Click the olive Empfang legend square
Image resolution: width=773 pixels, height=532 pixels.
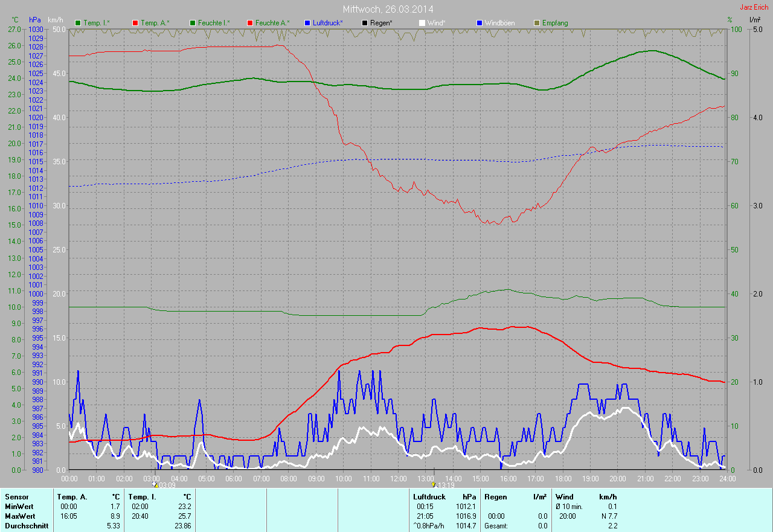pyautogui.click(x=537, y=23)
